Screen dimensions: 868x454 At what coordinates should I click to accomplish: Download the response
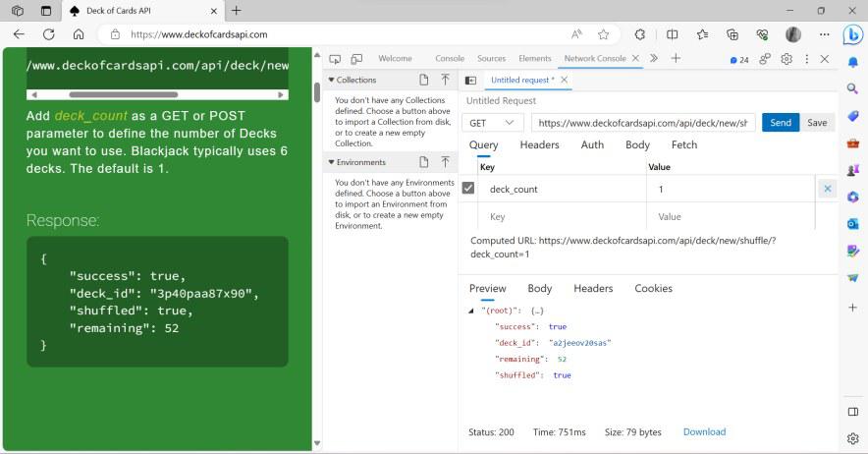(704, 431)
